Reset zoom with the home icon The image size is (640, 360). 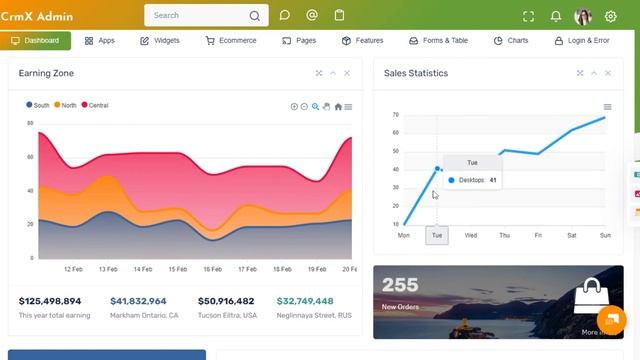[338, 107]
